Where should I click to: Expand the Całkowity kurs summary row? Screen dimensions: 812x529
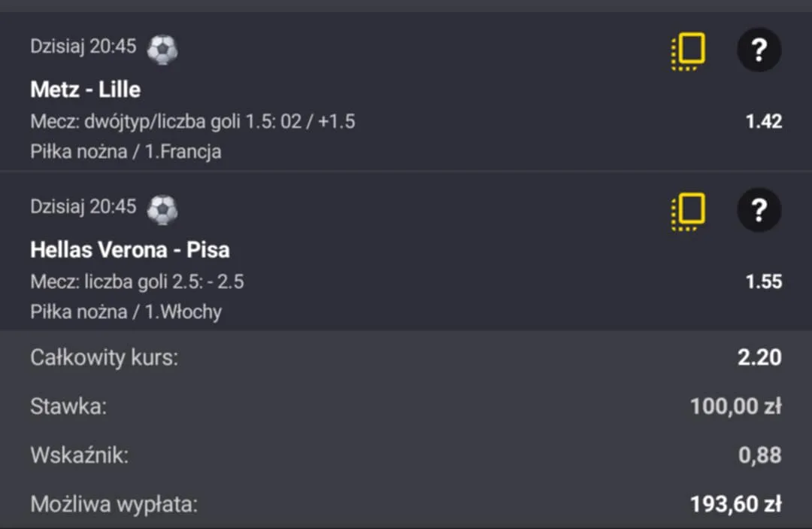(x=406, y=358)
